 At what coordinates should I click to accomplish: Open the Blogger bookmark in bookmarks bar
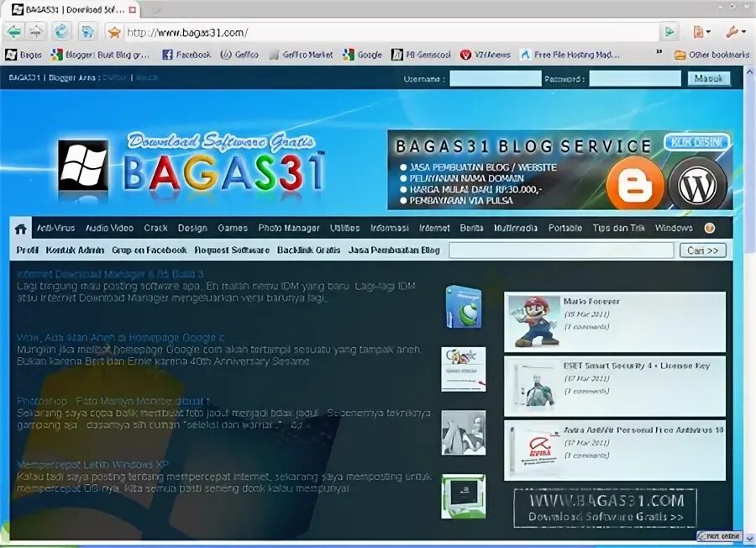tap(100, 55)
